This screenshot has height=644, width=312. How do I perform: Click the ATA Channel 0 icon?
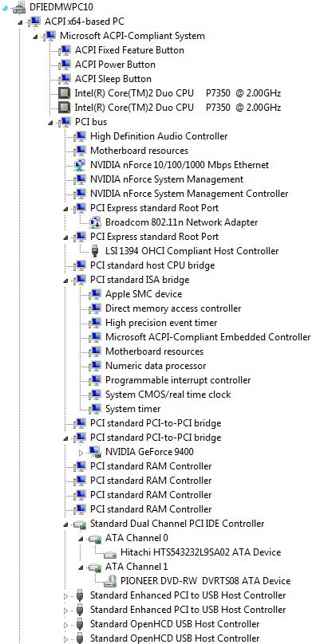95,538
